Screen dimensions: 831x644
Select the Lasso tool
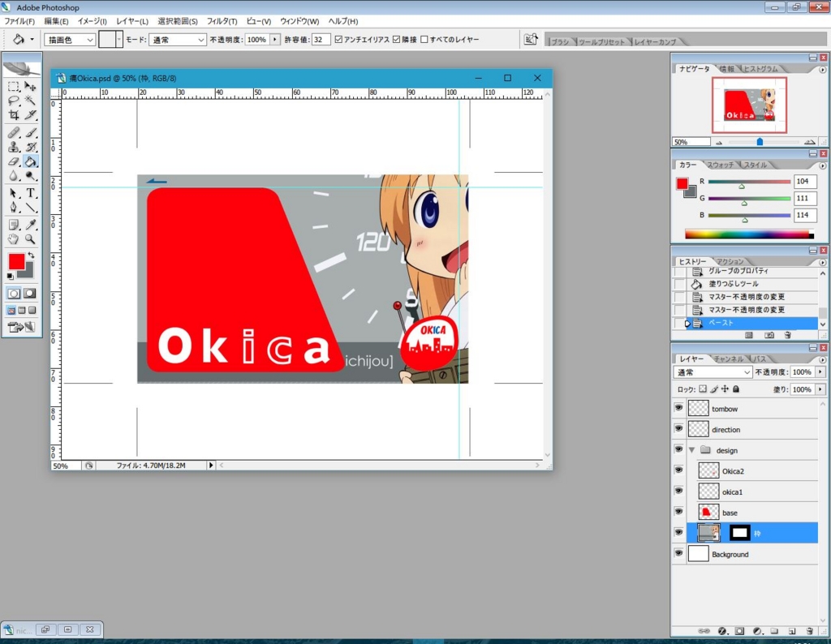[14, 101]
